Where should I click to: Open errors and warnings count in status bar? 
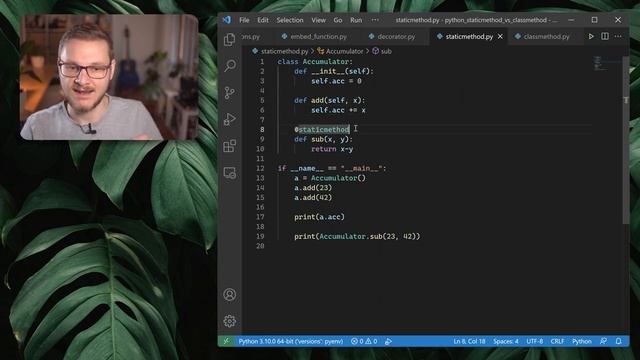point(364,341)
